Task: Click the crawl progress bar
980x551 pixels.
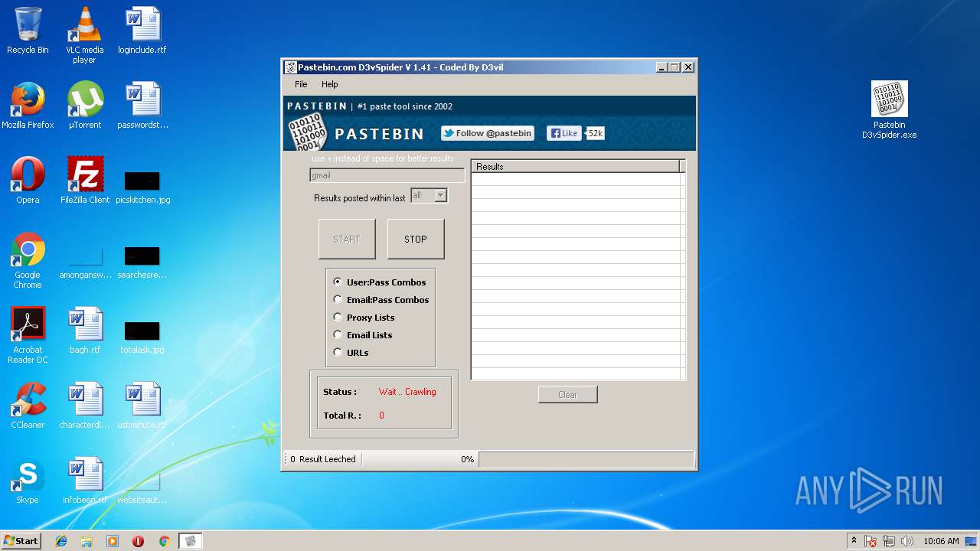Action: click(586, 459)
